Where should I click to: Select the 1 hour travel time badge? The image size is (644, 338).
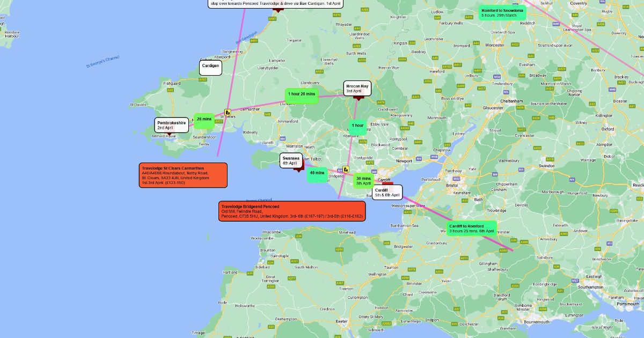click(357, 127)
